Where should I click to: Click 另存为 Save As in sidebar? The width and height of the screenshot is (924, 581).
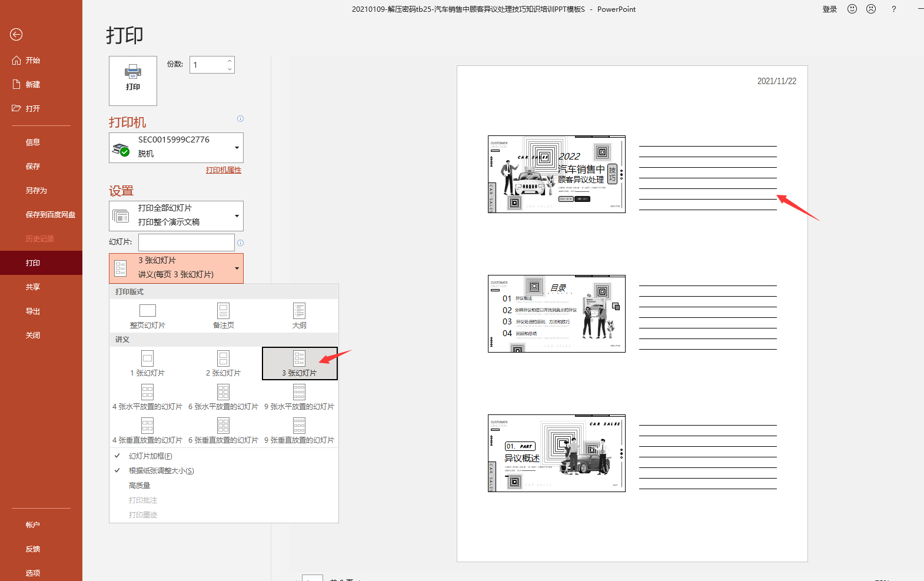coord(41,190)
